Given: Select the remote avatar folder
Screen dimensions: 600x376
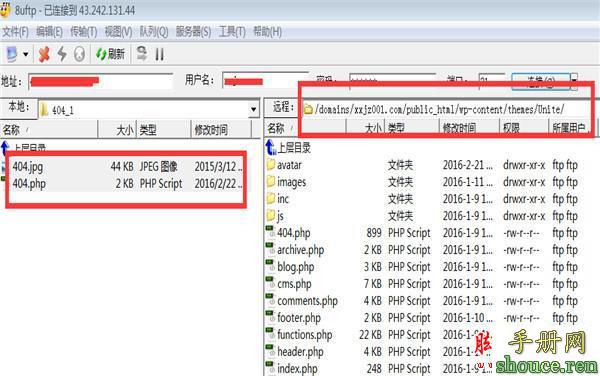Looking at the screenshot, I should point(289,165).
